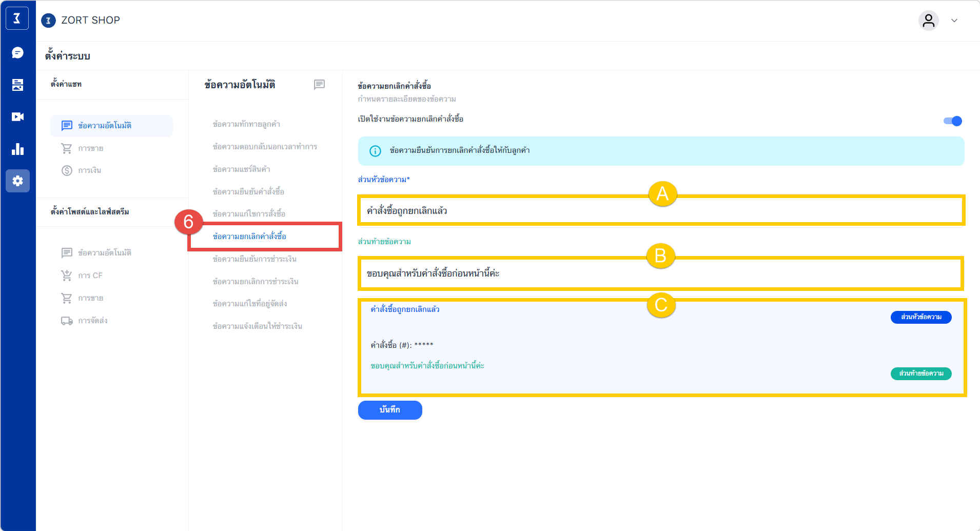Click the message icon beside ข้อความอัตโนมัติ heading

pyautogui.click(x=319, y=85)
